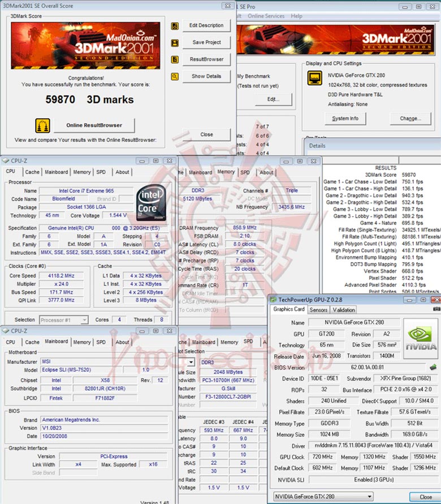Click the Show Details magnifier icon

point(175,76)
